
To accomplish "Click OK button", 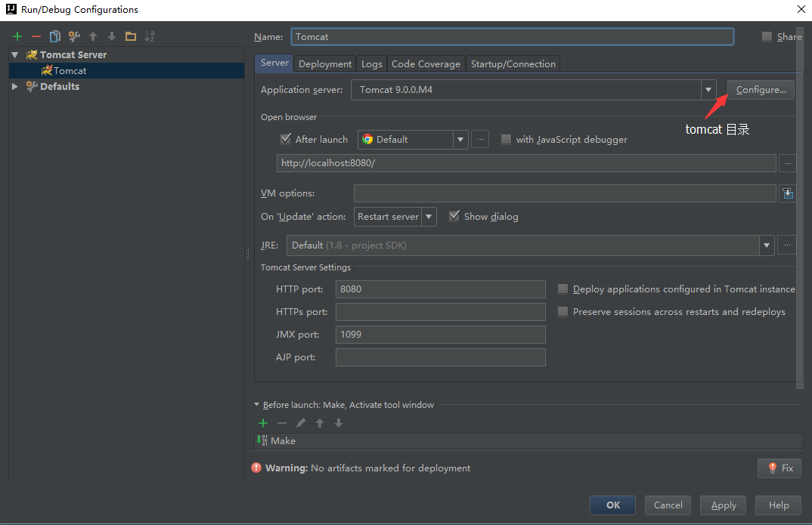I will pyautogui.click(x=612, y=505).
